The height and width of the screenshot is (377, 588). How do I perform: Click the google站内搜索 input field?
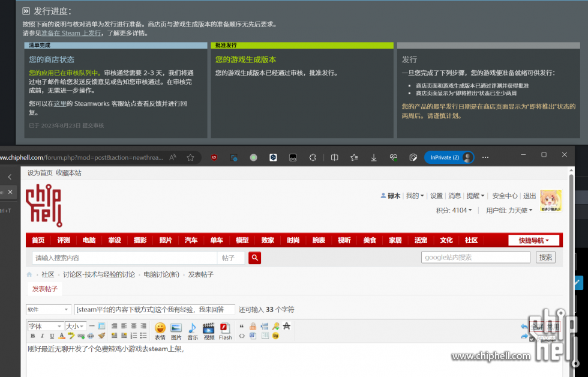click(x=475, y=258)
